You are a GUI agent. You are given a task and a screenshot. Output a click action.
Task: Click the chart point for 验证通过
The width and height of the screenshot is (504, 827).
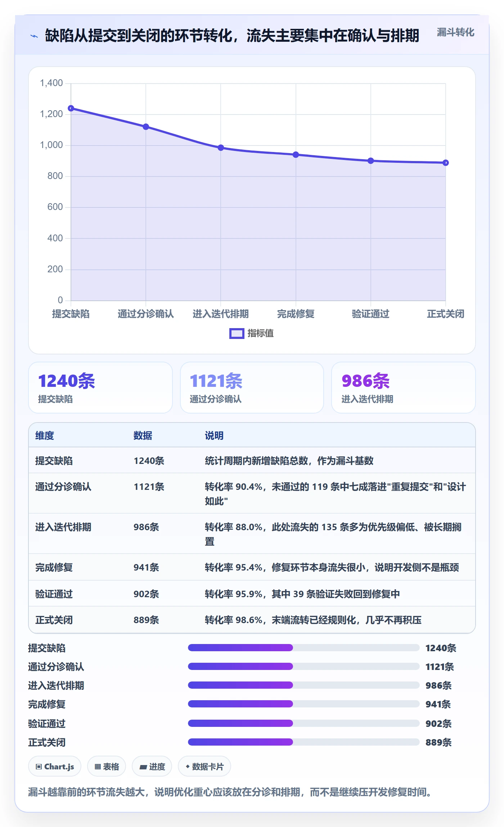(x=370, y=161)
